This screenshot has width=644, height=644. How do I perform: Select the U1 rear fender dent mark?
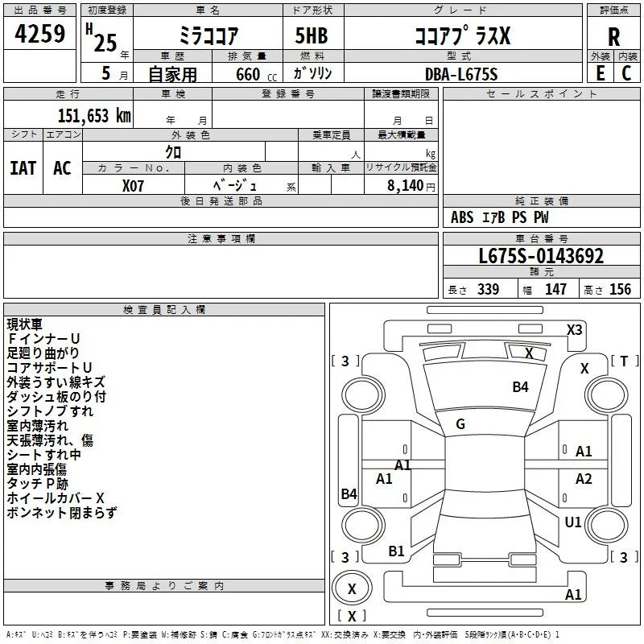coord(573,522)
